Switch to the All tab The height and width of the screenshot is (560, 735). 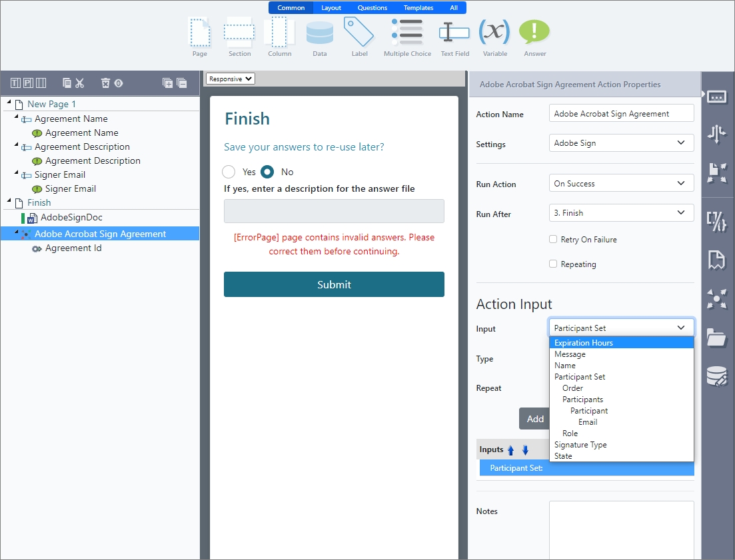pos(454,7)
